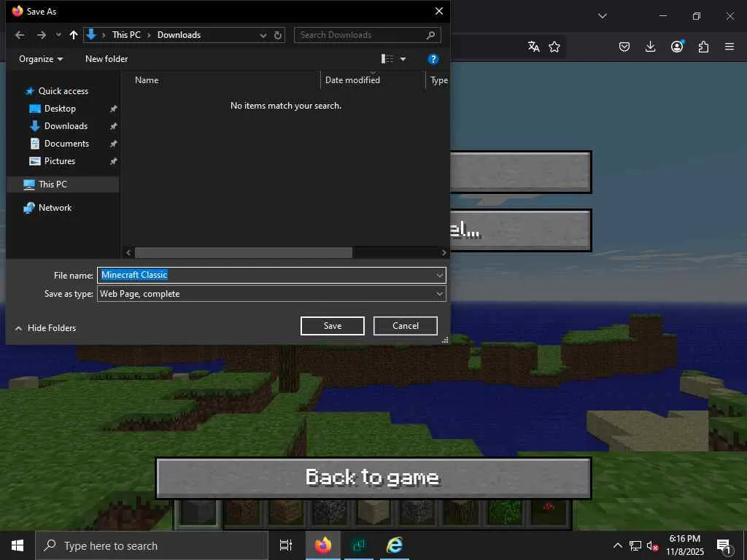Click the search magnifier icon

(x=430, y=35)
